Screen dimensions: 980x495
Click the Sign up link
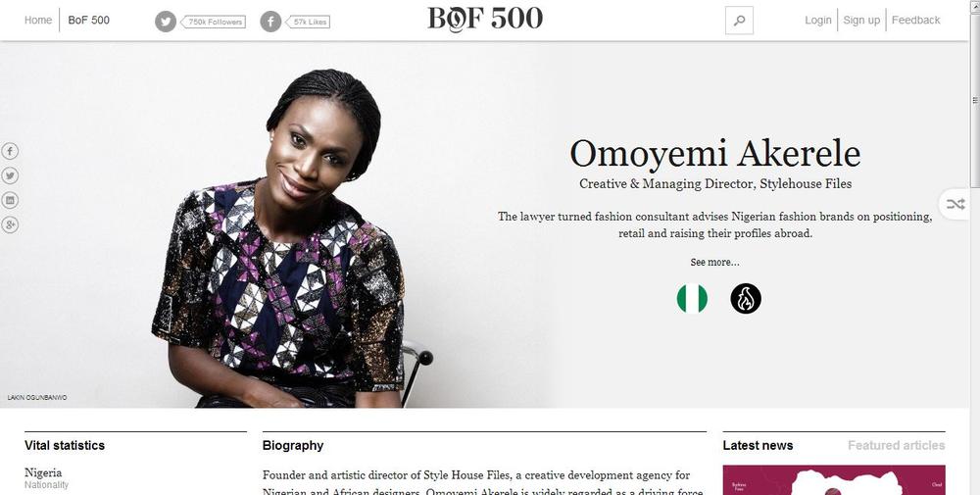[861, 20]
